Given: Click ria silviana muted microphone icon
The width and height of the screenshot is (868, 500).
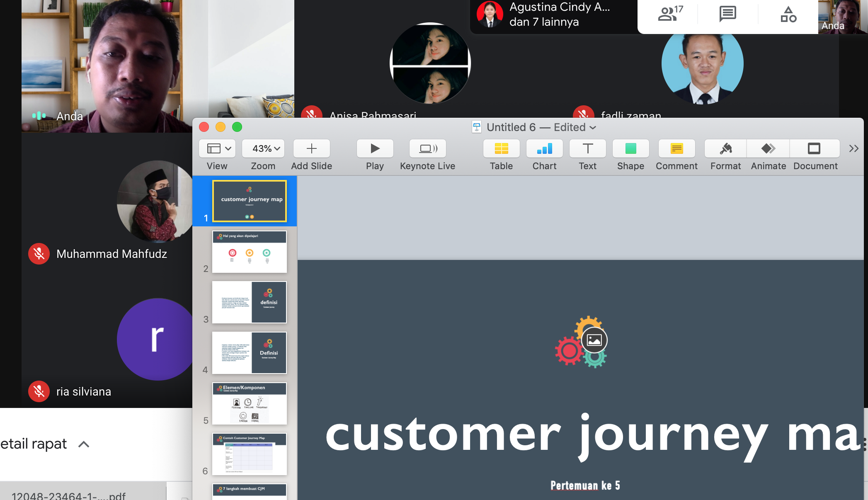Looking at the screenshot, I should pyautogui.click(x=39, y=391).
